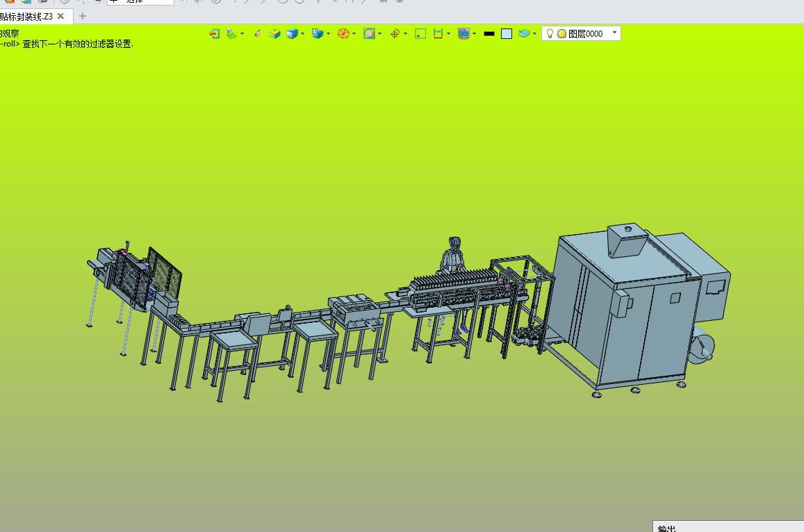Open the framed sheet icon dropdown arrow
Screen dimensions: 804x532
[x=379, y=34]
